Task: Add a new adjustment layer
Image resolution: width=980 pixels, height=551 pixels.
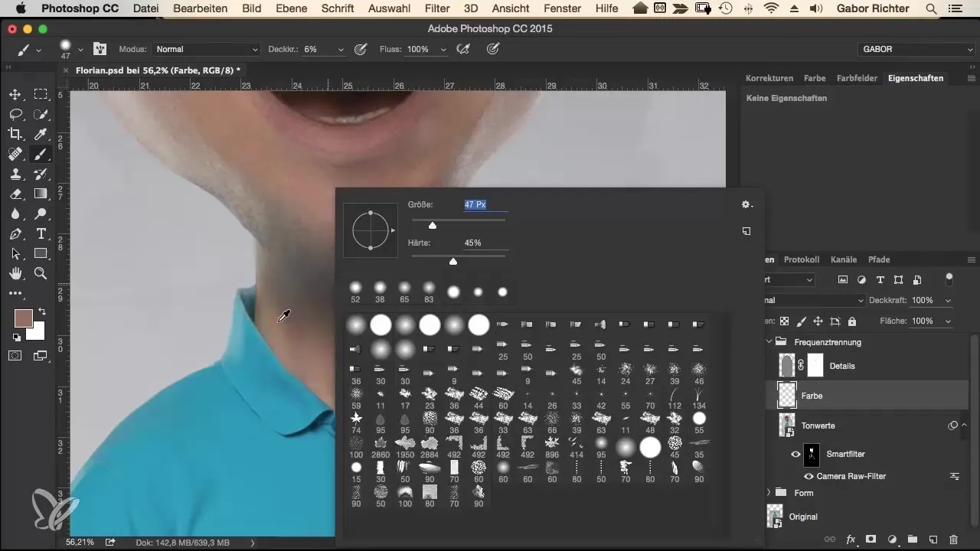Action: pos(891,540)
